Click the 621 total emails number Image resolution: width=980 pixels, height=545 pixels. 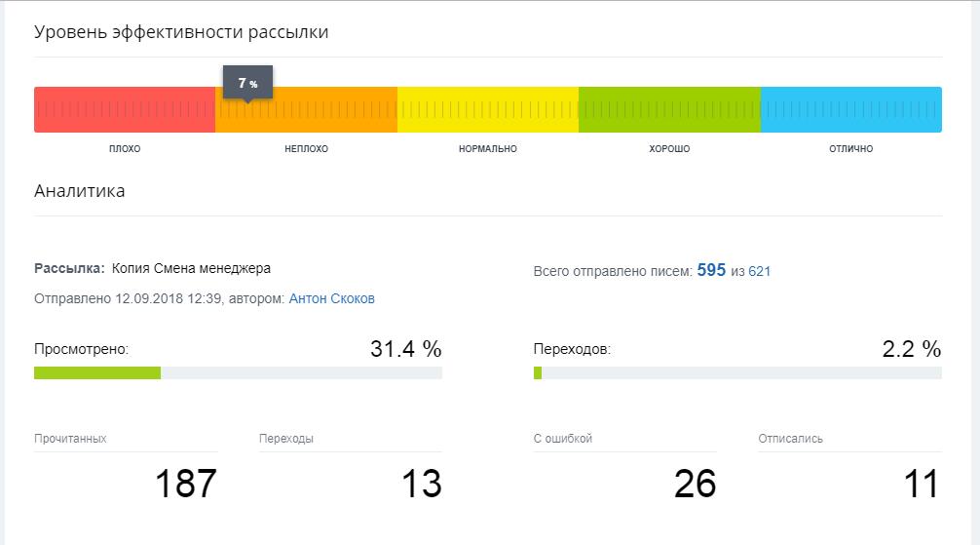coord(759,271)
